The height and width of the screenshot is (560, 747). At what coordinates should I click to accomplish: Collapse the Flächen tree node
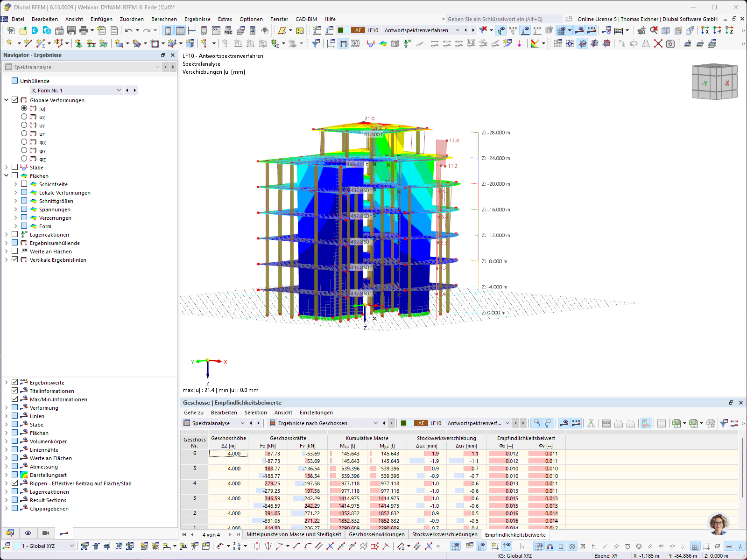pyautogui.click(x=6, y=176)
